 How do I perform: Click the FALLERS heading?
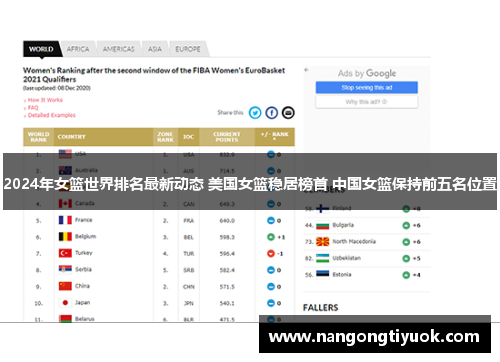pyautogui.click(x=321, y=308)
